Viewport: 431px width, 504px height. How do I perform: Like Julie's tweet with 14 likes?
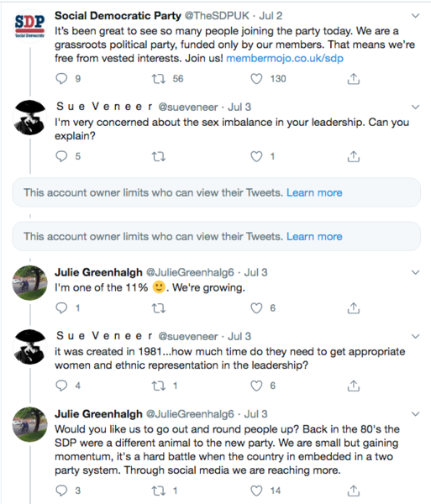(x=256, y=491)
